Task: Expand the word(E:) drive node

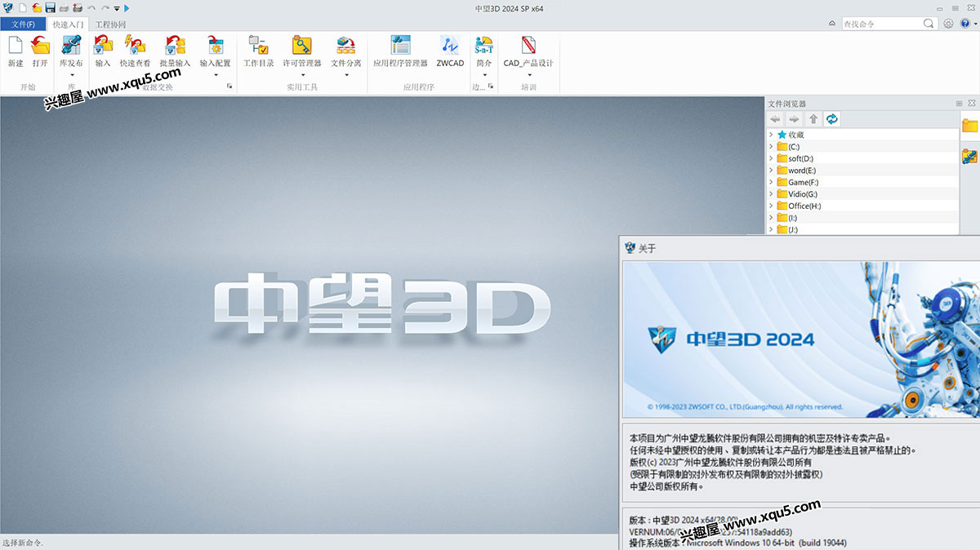Action: point(771,171)
